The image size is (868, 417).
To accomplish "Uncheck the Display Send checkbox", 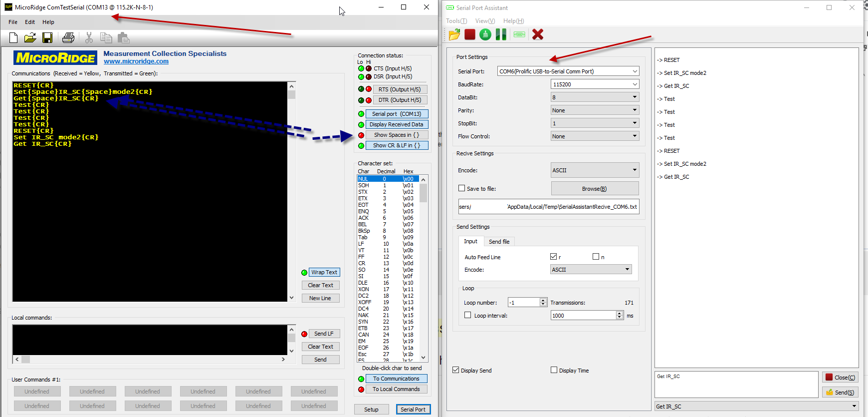I will tap(455, 370).
